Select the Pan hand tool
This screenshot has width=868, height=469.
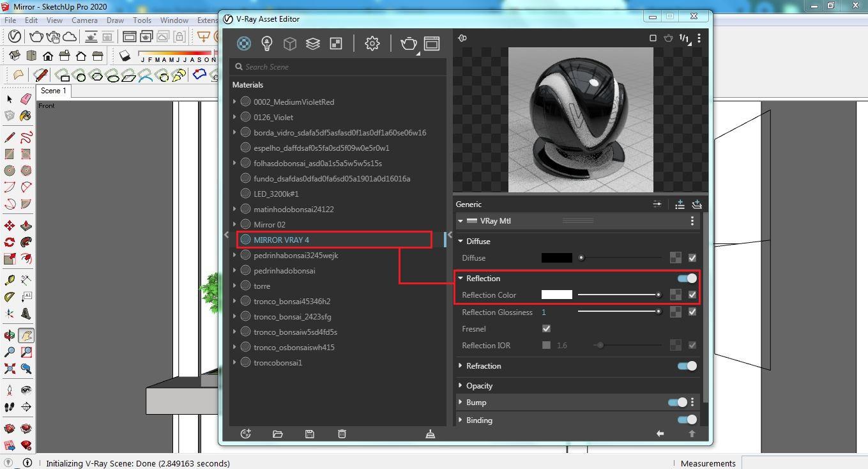pyautogui.click(x=26, y=335)
